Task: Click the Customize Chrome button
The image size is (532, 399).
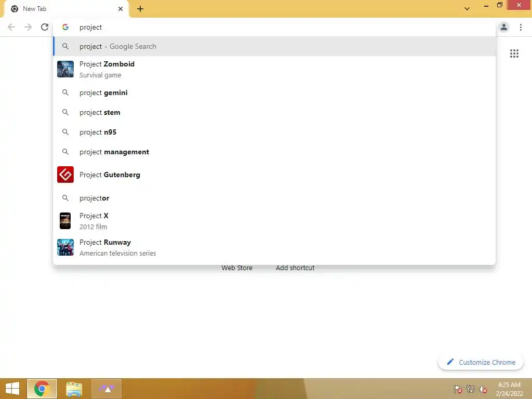Action: (481, 362)
